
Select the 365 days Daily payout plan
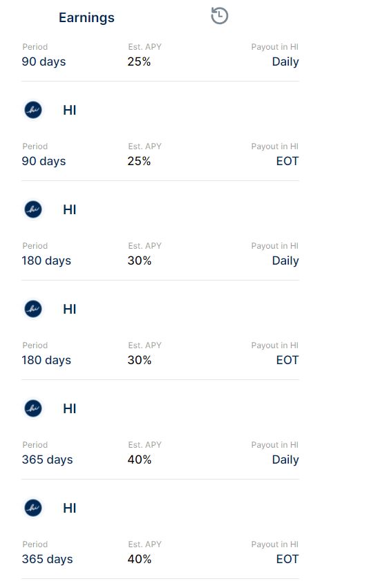(x=160, y=453)
